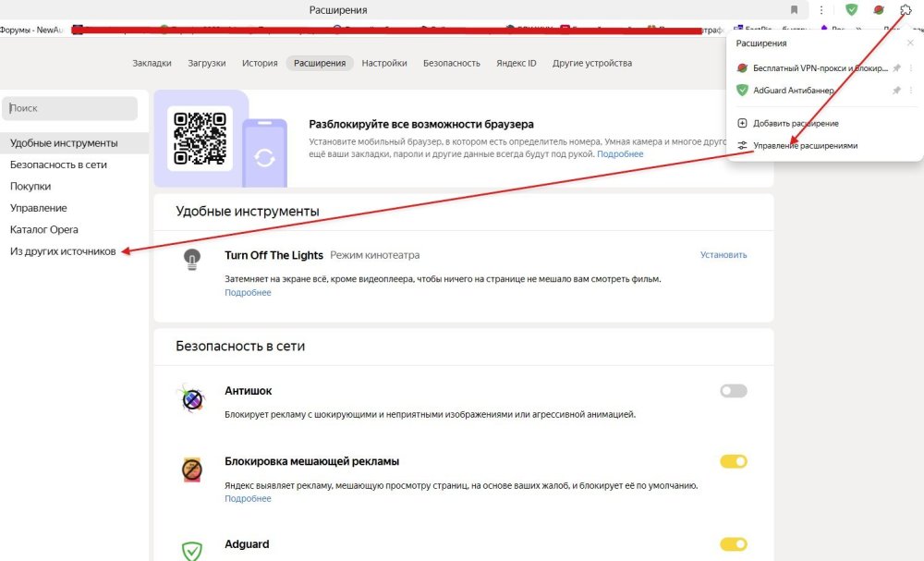
Task: Click the QR code image in the banner
Action: (x=201, y=137)
